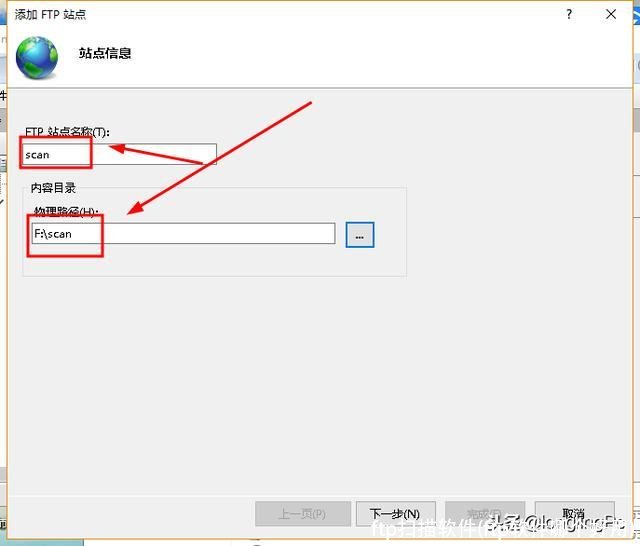Image resolution: width=640 pixels, height=546 pixels.
Task: Open help with the question mark button
Action: (570, 14)
